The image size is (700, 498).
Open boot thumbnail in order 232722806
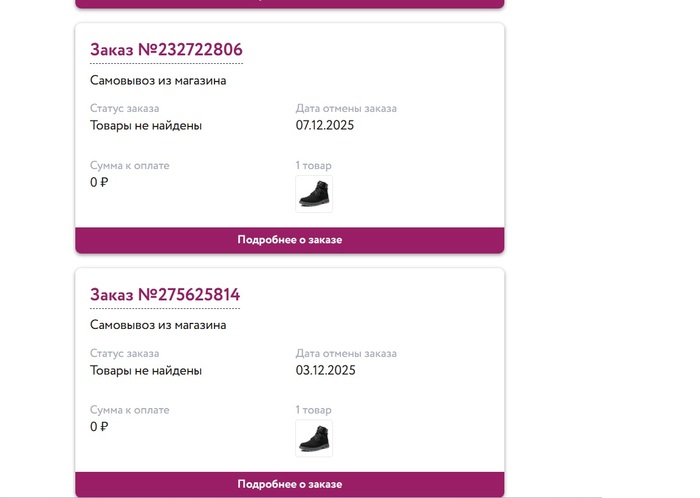coord(314,194)
